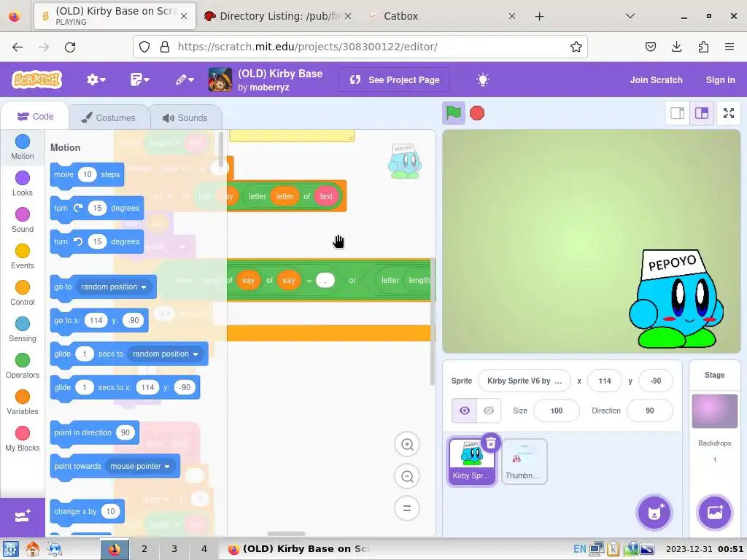
Task: Click See Project Page button
Action: (395, 79)
